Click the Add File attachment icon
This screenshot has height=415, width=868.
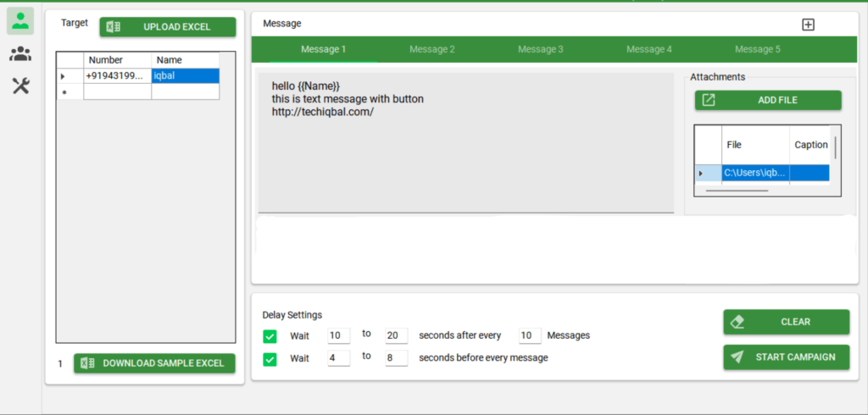coord(709,100)
